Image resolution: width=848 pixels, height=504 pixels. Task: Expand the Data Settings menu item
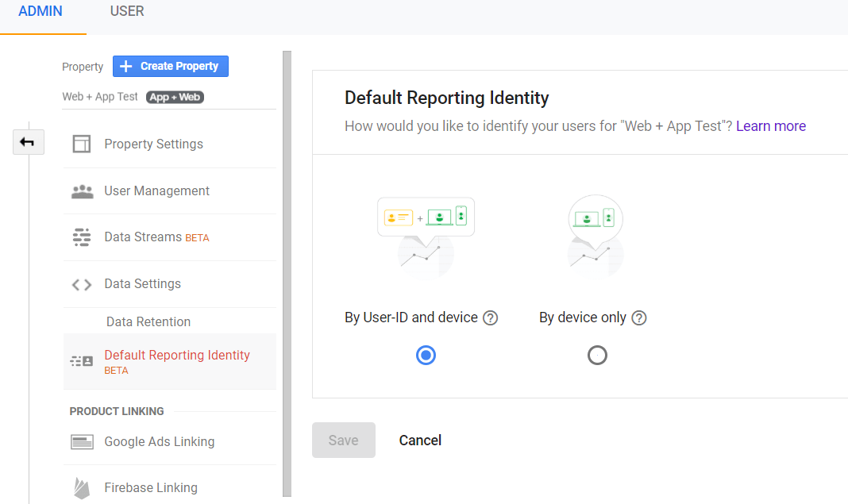pos(143,284)
